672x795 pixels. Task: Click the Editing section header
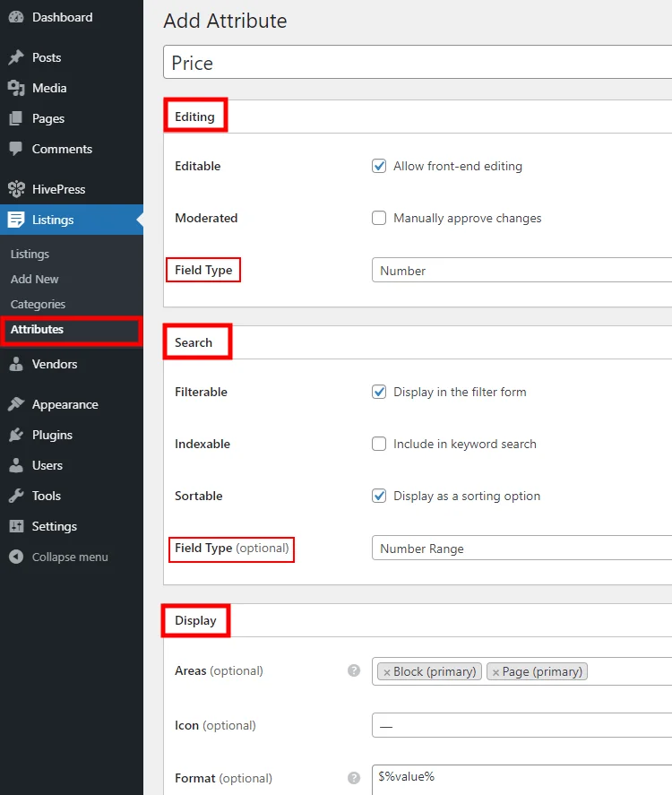194,117
